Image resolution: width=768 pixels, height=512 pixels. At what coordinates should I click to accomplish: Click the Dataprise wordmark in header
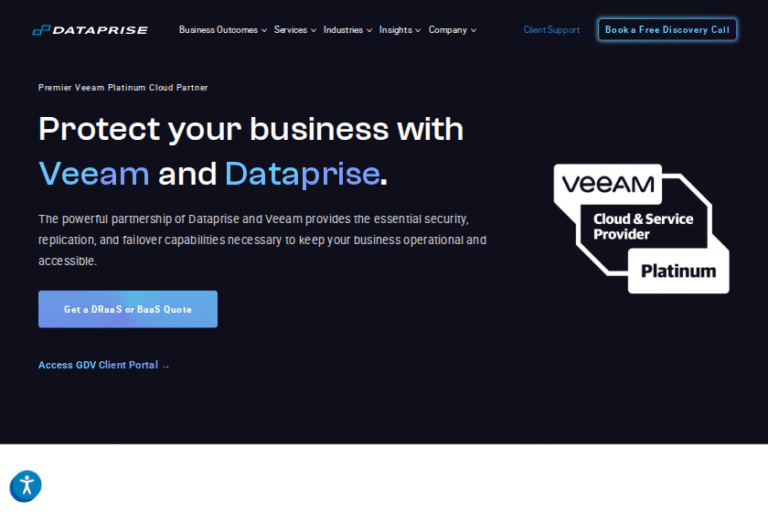pyautogui.click(x=101, y=30)
